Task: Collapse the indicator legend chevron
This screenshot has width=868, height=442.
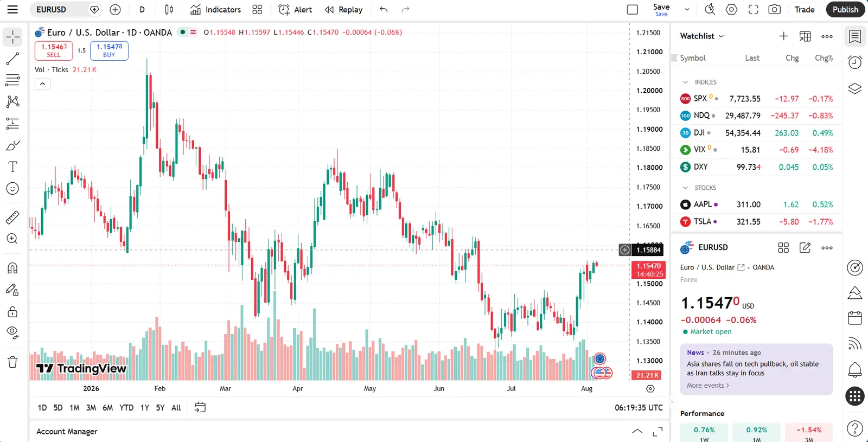Action: coord(43,84)
